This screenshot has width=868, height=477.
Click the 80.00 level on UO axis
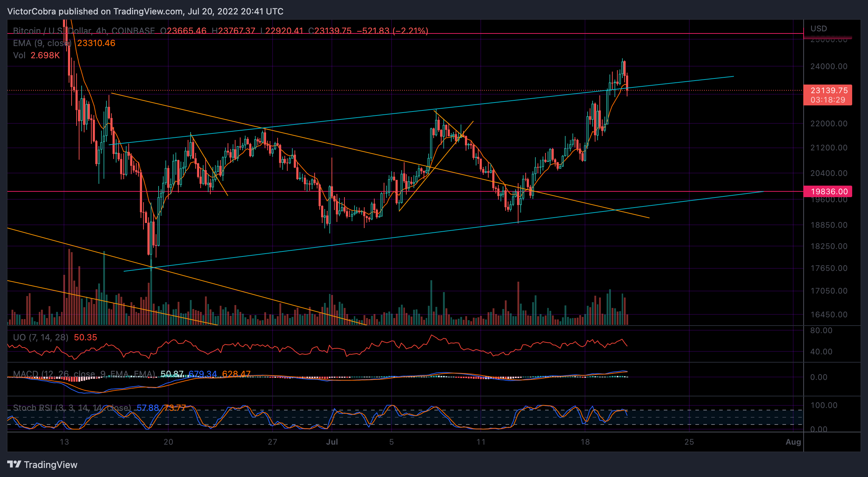(821, 331)
